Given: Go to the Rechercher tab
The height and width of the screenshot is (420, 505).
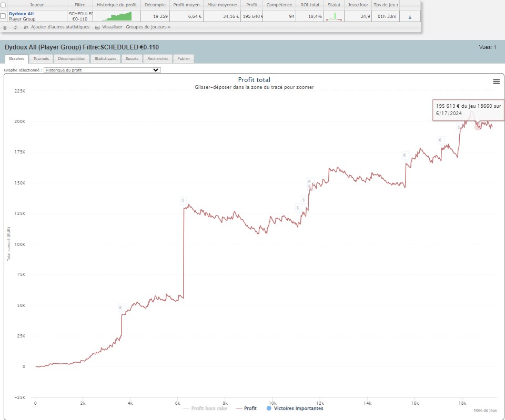Looking at the screenshot, I should click(x=158, y=58).
